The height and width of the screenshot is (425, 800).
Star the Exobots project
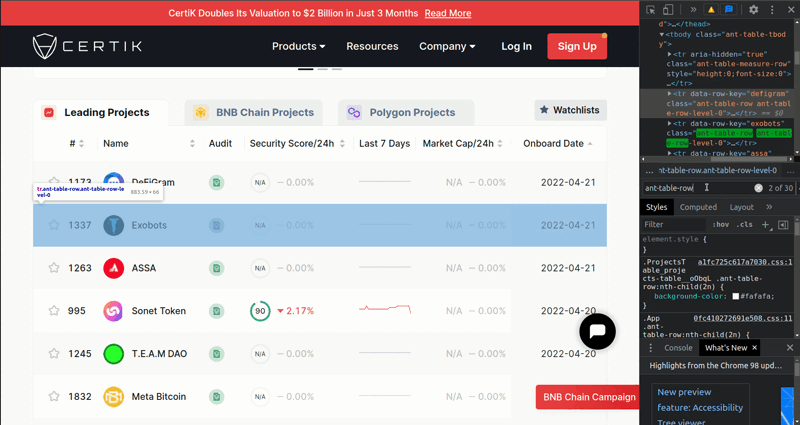point(54,224)
